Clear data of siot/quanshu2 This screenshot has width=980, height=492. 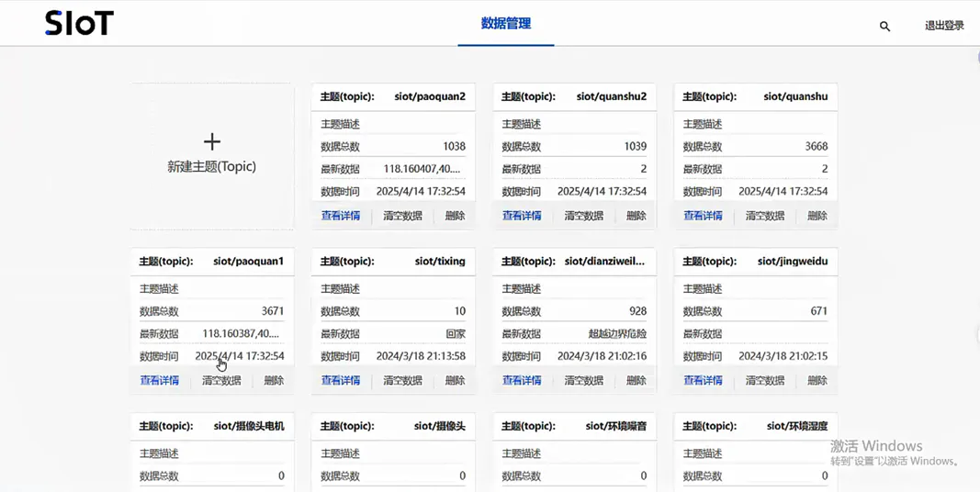pos(584,216)
